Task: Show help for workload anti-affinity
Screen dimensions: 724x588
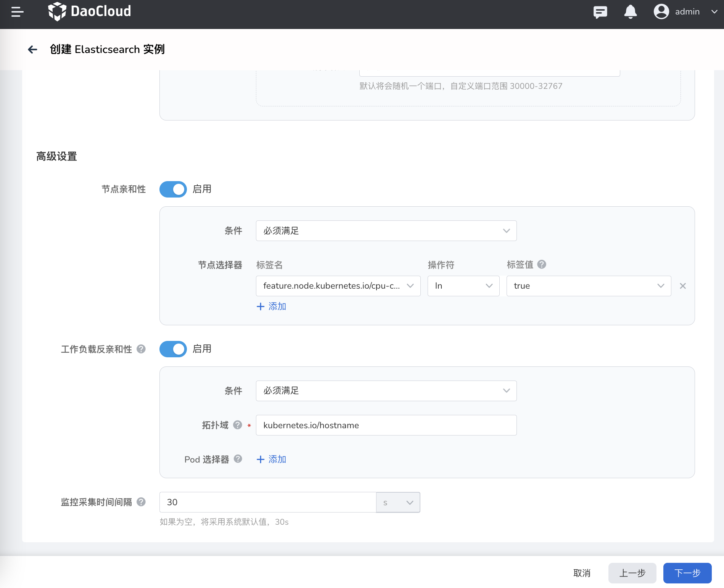Action: tap(141, 349)
